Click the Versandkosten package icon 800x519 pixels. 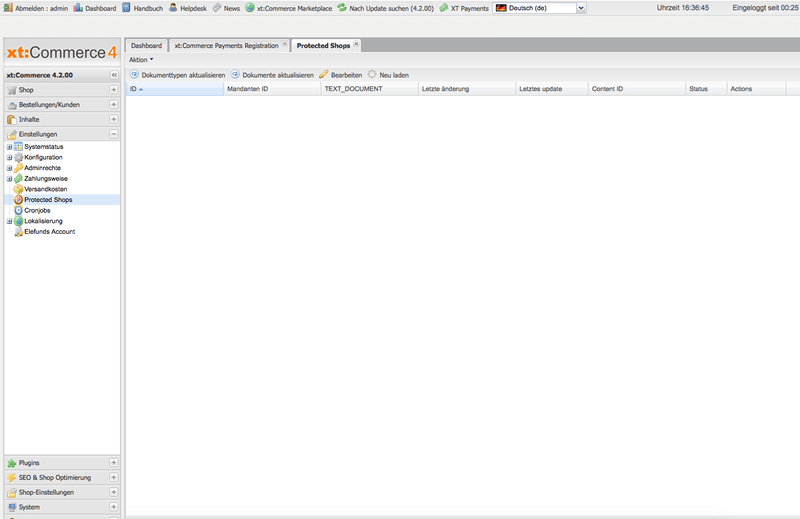(18, 189)
